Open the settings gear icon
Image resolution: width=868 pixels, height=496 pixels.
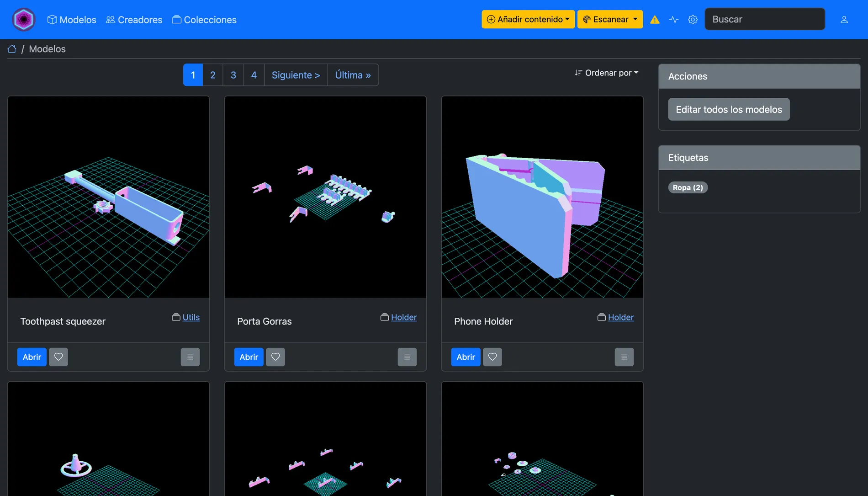(x=693, y=20)
